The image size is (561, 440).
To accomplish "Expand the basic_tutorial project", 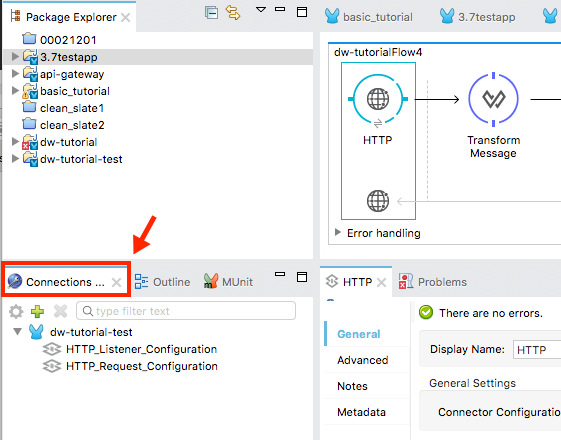I will click(x=15, y=91).
